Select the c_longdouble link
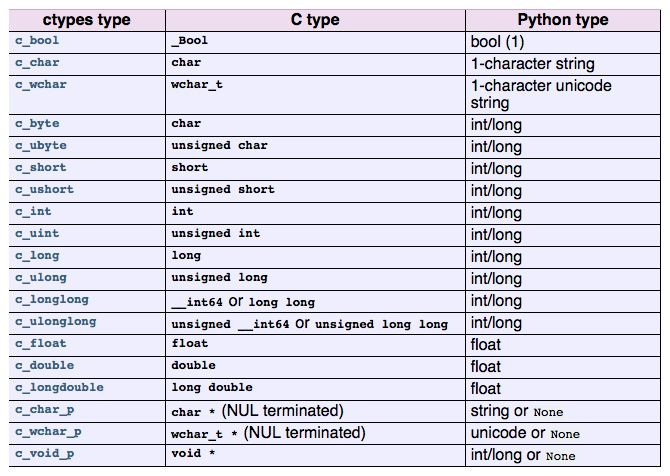This screenshot has height=476, width=670. [x=59, y=388]
